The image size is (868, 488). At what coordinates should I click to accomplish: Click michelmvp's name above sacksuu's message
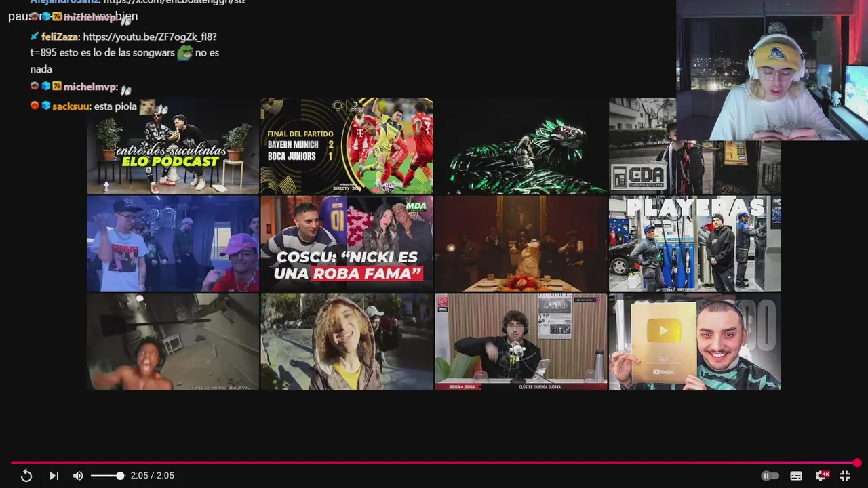(90, 87)
